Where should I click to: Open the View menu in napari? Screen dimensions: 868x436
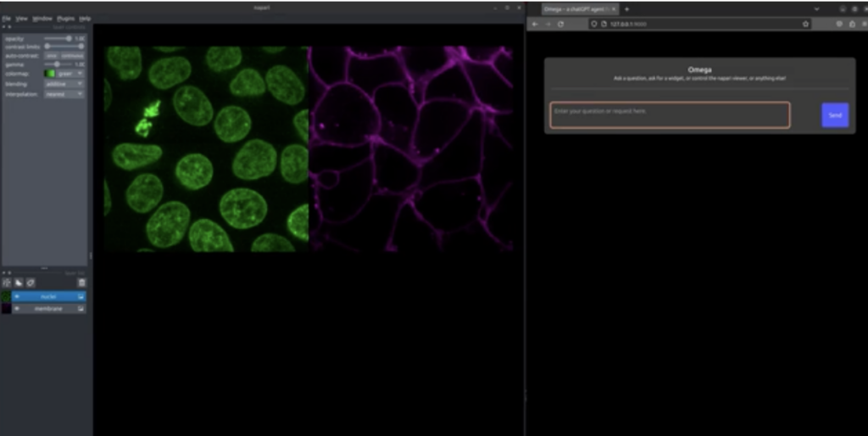pyautogui.click(x=21, y=19)
